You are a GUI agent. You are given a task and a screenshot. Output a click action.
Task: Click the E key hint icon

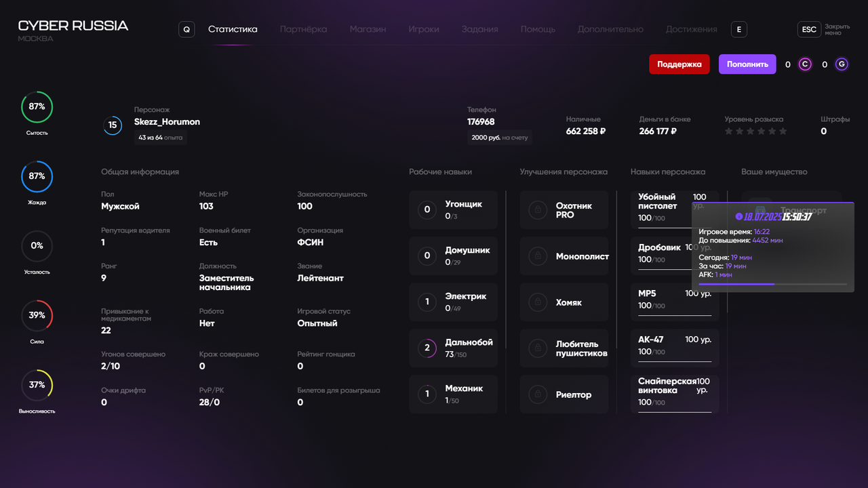(x=739, y=29)
